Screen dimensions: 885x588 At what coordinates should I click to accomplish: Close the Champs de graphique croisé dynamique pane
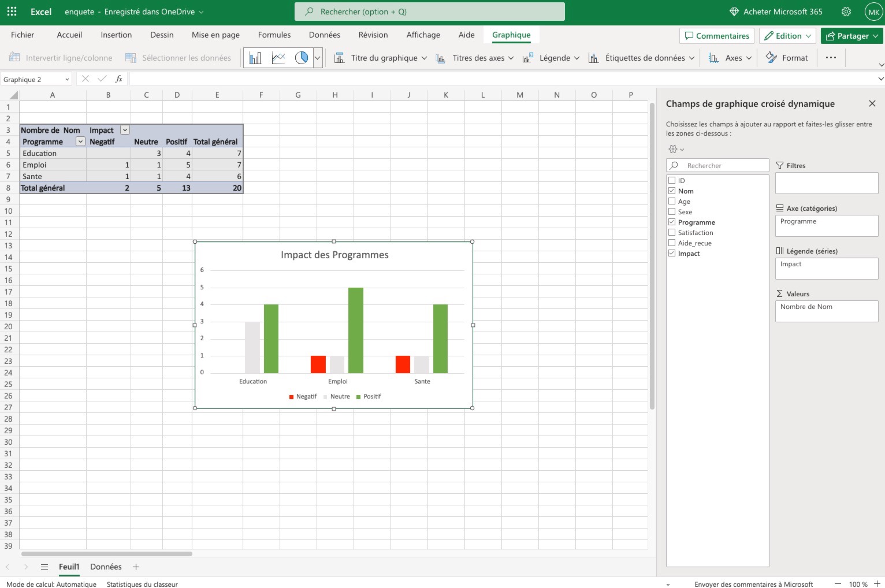(872, 103)
